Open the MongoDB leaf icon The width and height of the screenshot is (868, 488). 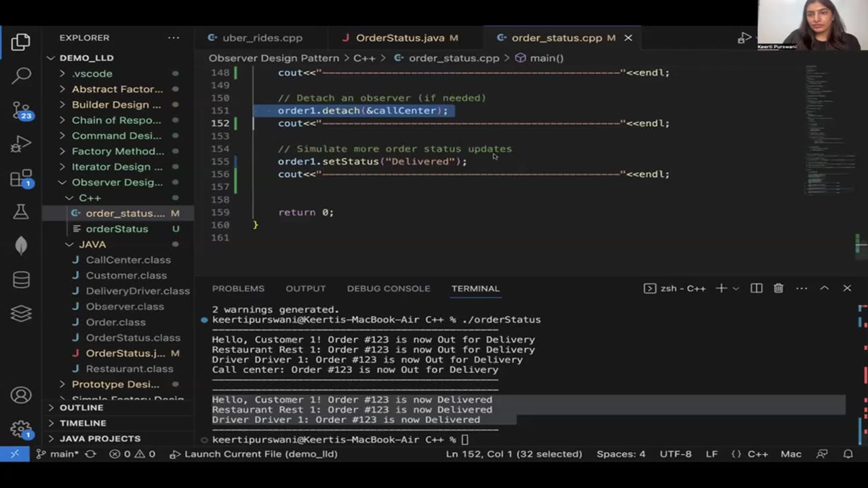(x=20, y=245)
